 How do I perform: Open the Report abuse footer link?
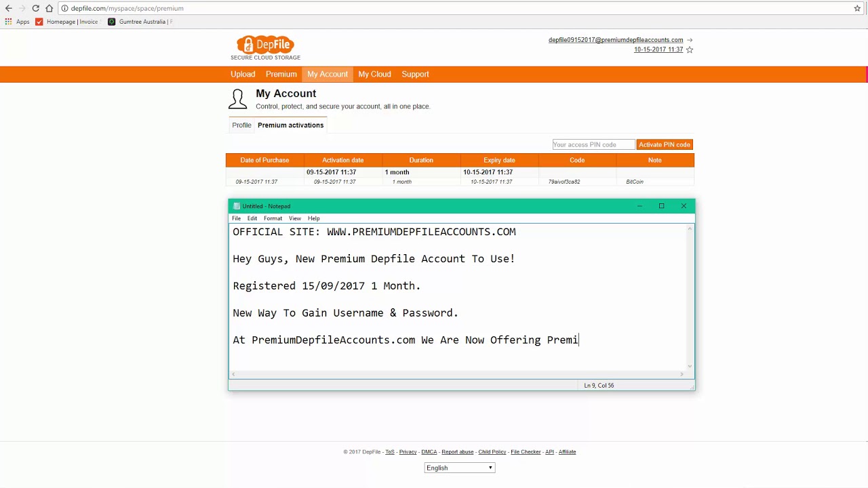(x=458, y=452)
